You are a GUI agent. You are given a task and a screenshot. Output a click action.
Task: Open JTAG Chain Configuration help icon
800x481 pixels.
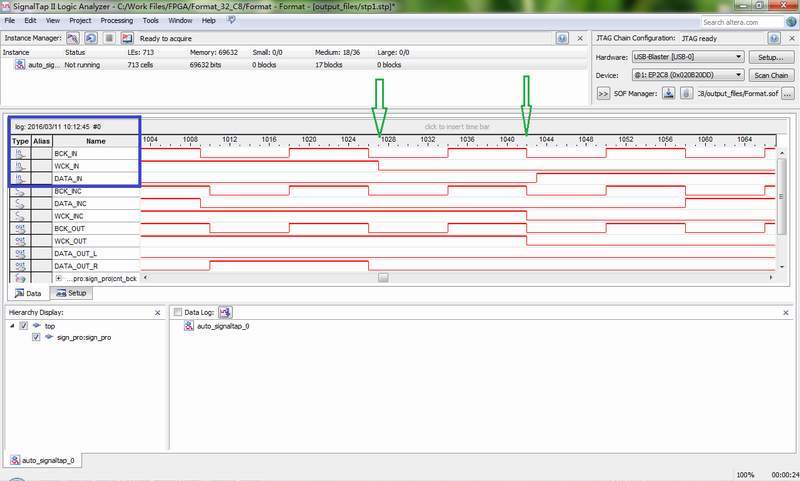point(774,38)
